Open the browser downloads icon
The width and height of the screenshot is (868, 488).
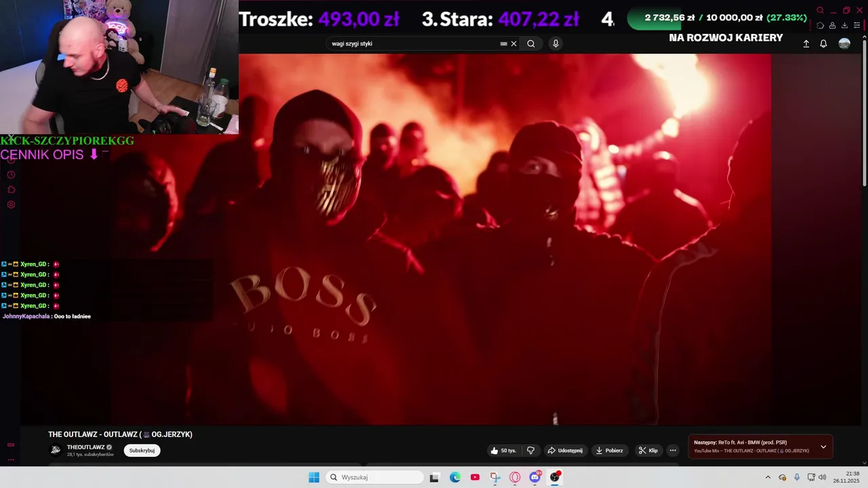click(x=844, y=26)
